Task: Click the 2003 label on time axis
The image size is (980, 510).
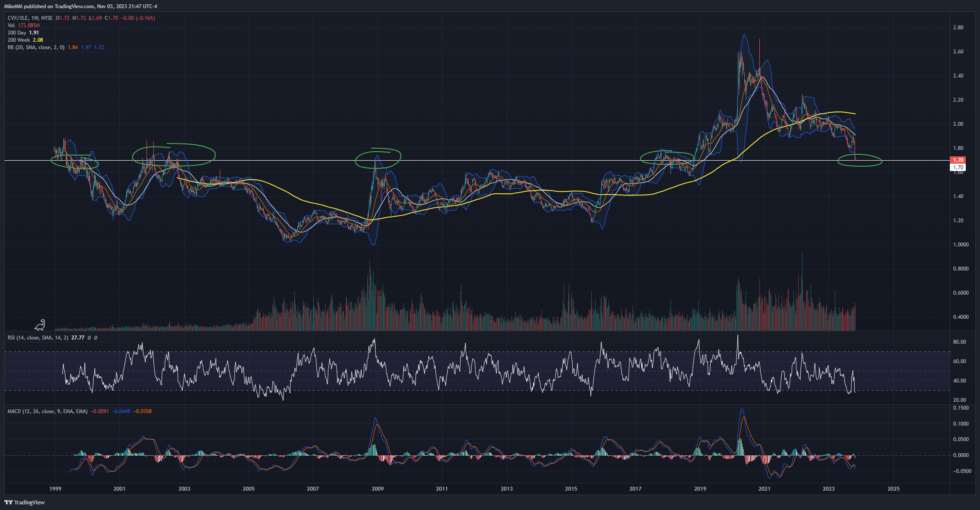Action: click(184, 489)
